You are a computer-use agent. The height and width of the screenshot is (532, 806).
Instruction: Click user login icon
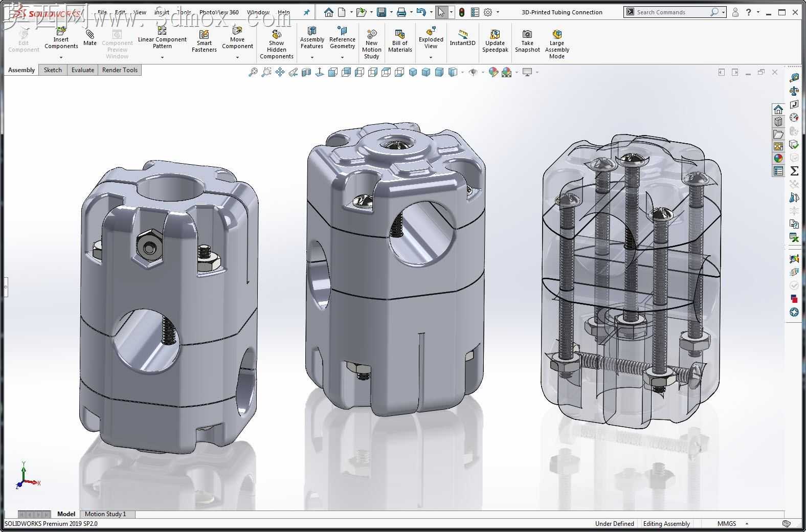click(735, 12)
